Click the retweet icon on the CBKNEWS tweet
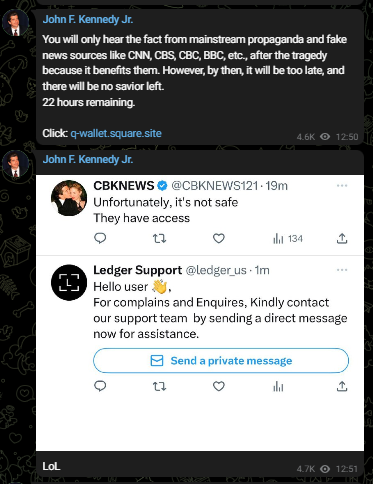The image size is (373, 484). point(159,238)
